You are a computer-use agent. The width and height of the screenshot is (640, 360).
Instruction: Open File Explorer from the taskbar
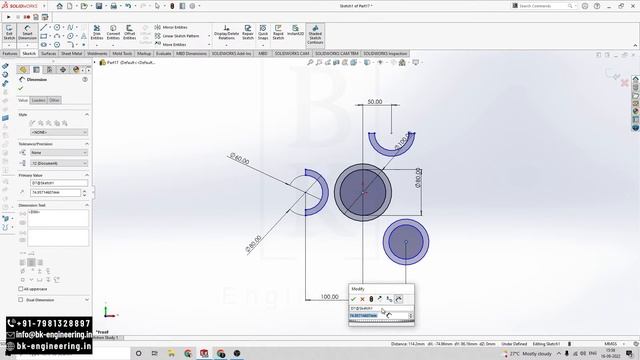point(171,353)
